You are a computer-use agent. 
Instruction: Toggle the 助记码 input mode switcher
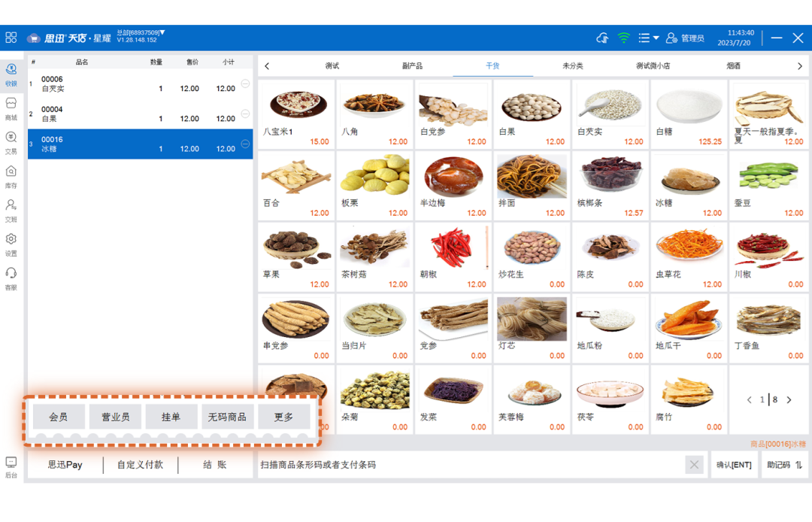pos(786,465)
